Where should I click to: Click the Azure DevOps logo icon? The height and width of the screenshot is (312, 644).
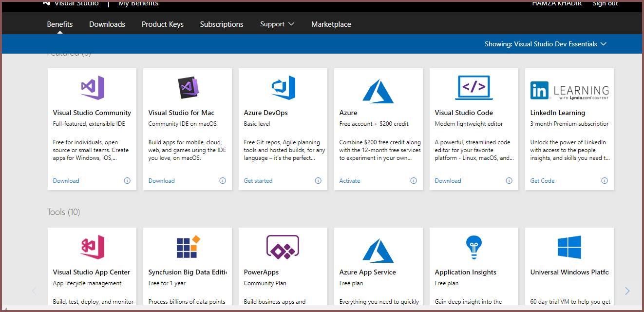click(283, 88)
